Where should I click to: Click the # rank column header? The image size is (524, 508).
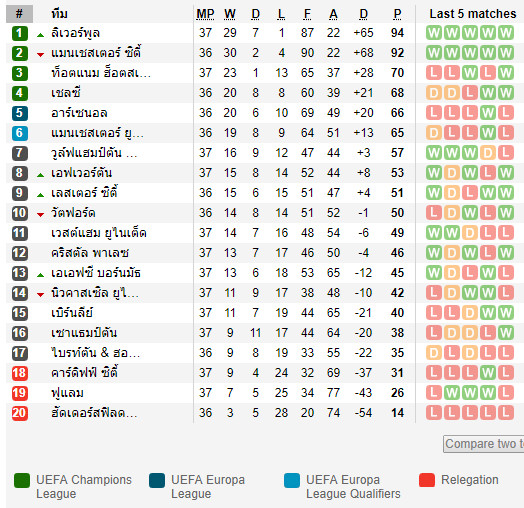click(x=19, y=14)
